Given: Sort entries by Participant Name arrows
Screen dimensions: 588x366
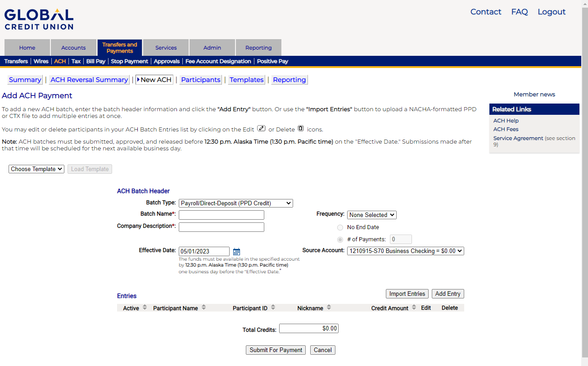Looking at the screenshot, I should click(204, 307).
